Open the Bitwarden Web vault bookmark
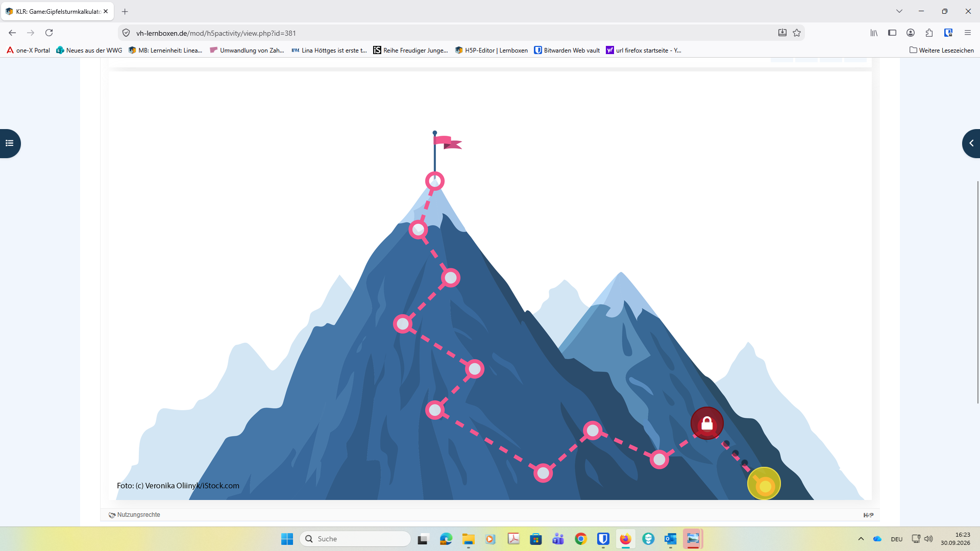Viewport: 980px width, 551px height. tap(567, 50)
